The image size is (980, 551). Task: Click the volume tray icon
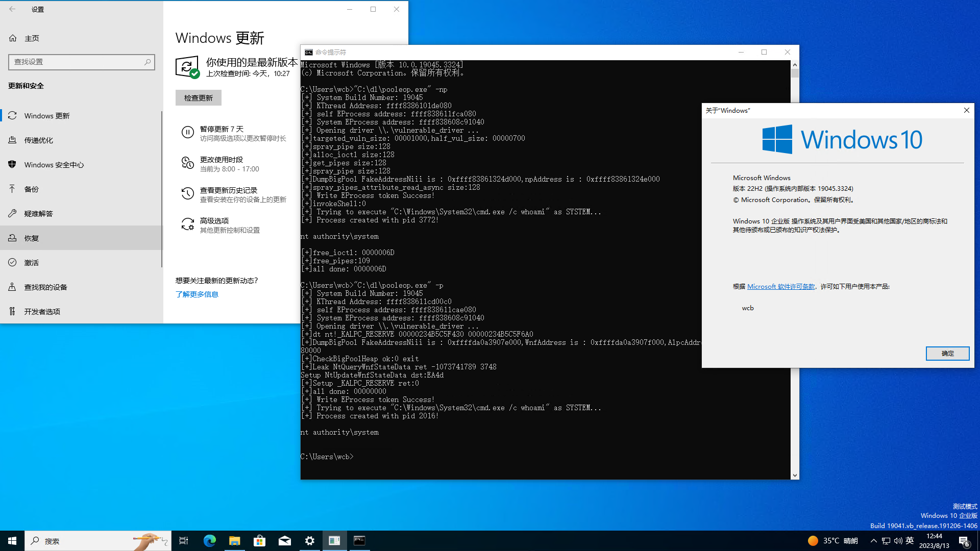click(898, 541)
